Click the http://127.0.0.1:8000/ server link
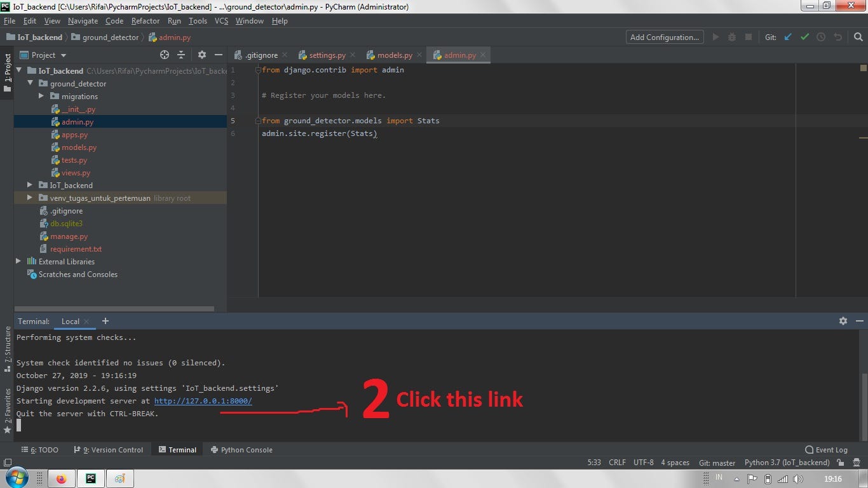The height and width of the screenshot is (488, 868). (x=203, y=400)
